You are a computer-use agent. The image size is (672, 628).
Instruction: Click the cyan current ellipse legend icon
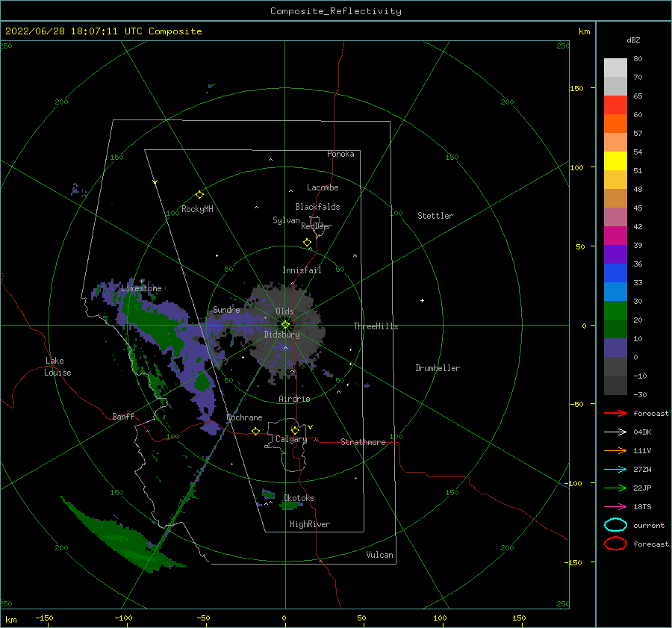coord(615,525)
